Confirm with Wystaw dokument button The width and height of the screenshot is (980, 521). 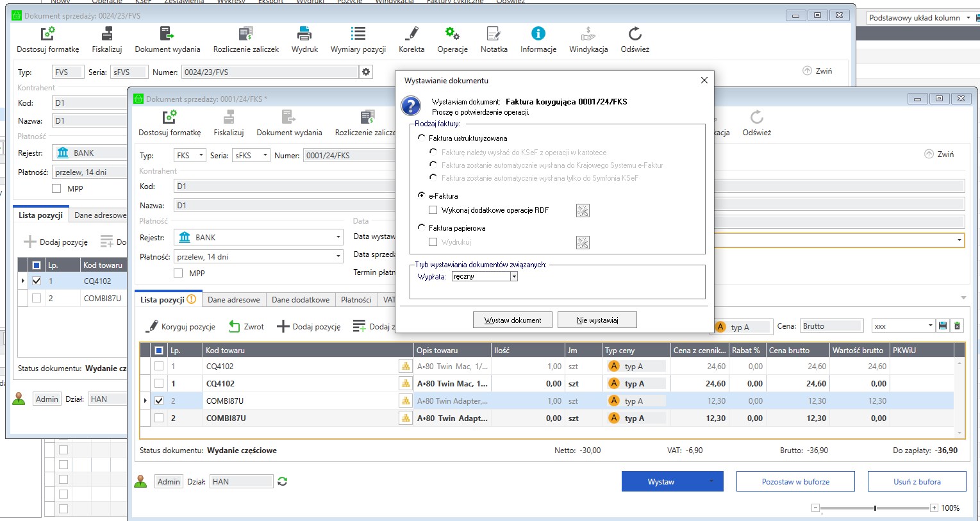pos(512,320)
